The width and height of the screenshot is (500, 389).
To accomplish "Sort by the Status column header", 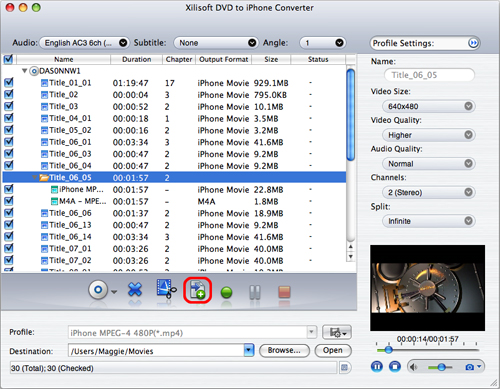I will point(318,59).
